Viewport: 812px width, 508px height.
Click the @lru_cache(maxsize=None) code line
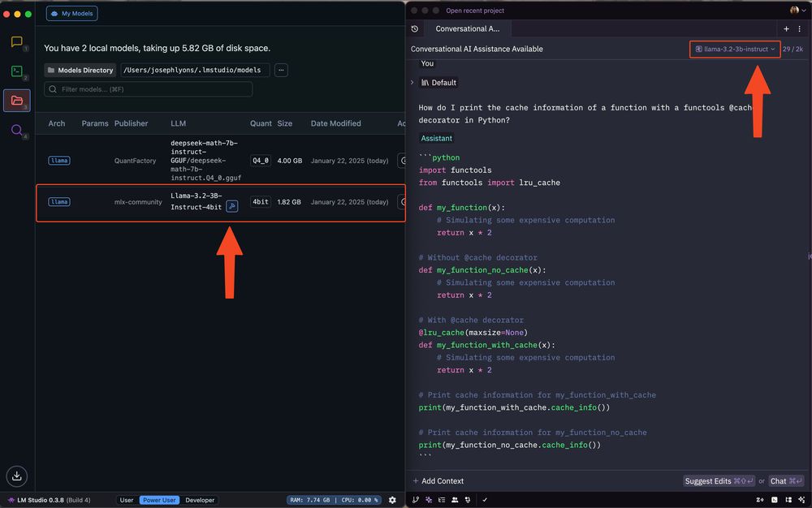coord(473,333)
